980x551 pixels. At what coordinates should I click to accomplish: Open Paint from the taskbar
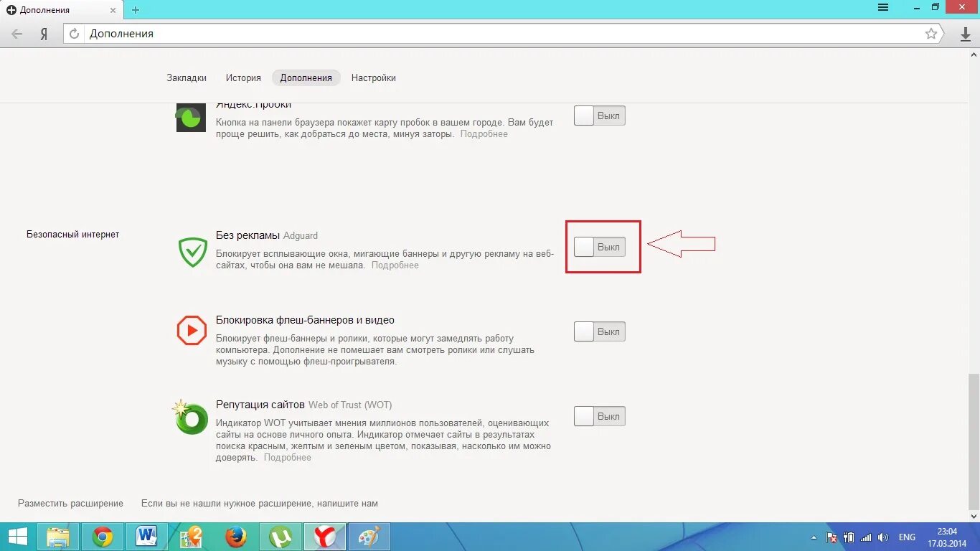[369, 537]
